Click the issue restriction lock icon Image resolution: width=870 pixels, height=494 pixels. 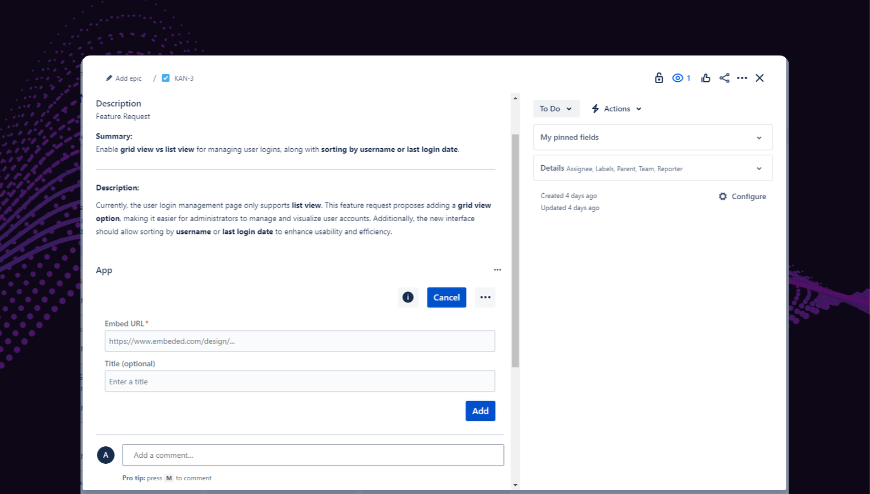pos(659,78)
